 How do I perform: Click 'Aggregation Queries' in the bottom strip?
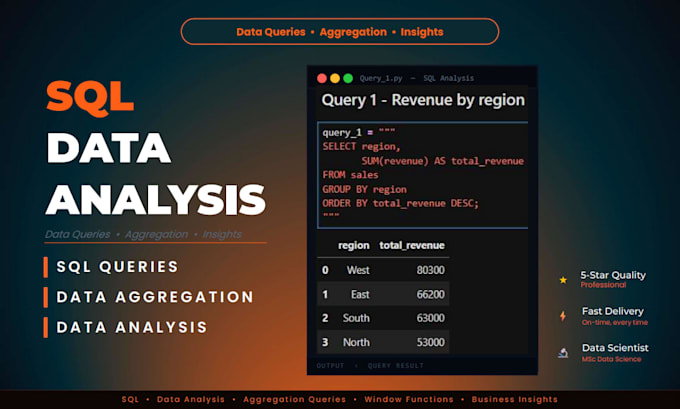click(x=294, y=399)
